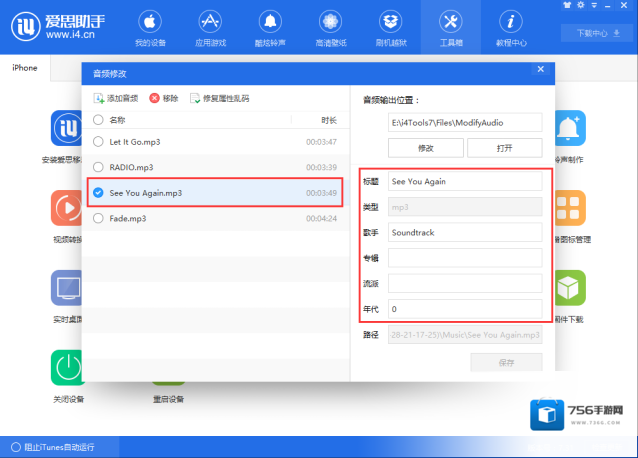The image size is (638, 458).
Task: Click the 添加音频 add audio icon
Action: tap(99, 98)
